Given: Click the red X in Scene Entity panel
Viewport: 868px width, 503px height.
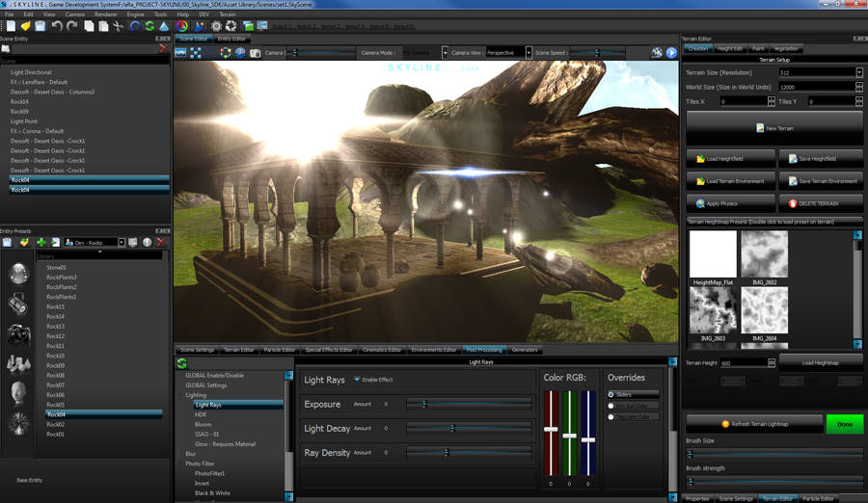Looking at the screenshot, I should point(163,49).
